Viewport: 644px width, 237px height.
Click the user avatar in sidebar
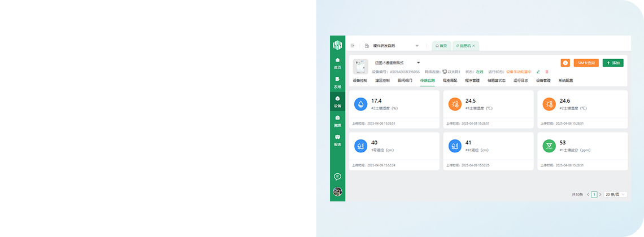[337, 191]
